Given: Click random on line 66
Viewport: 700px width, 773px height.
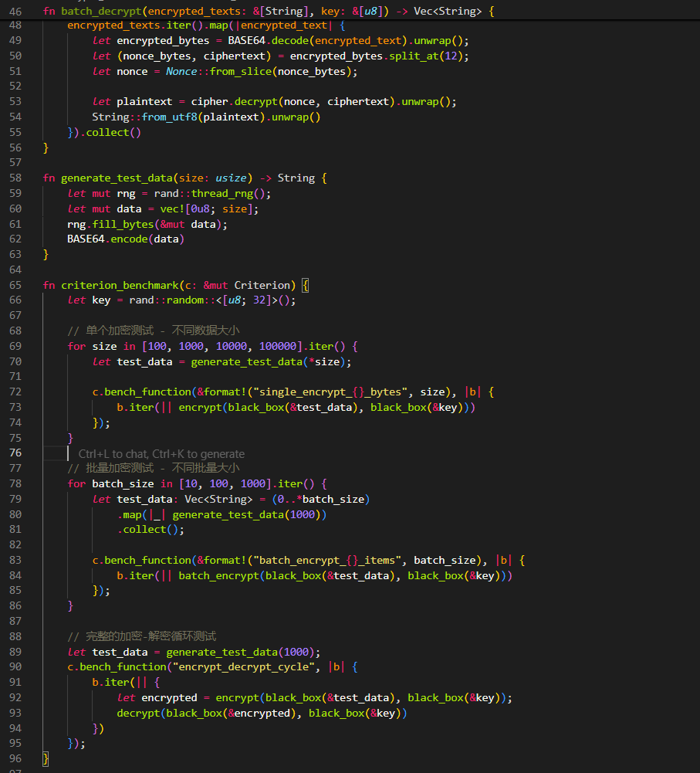Looking at the screenshot, I should (184, 300).
